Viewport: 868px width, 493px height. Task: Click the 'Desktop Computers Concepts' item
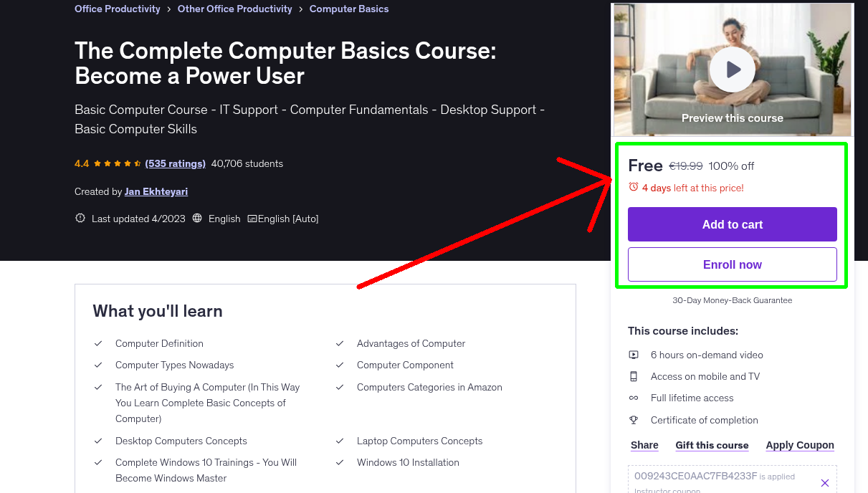tap(181, 441)
